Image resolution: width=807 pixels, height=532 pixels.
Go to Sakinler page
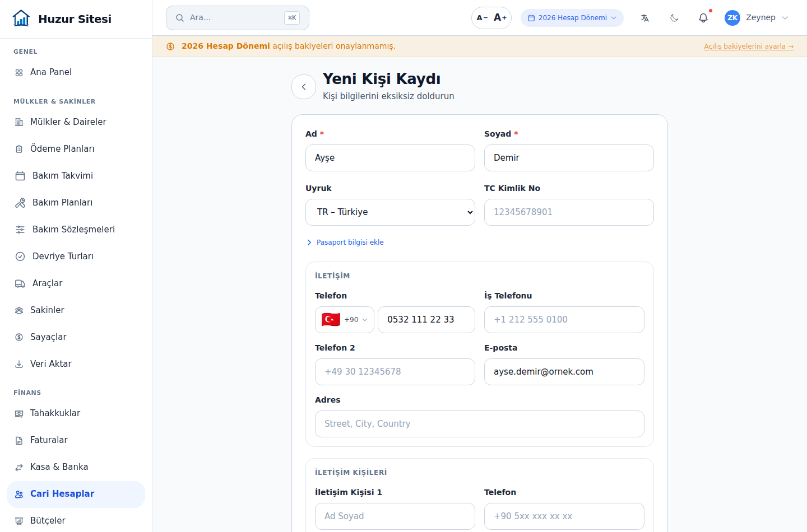(76, 310)
